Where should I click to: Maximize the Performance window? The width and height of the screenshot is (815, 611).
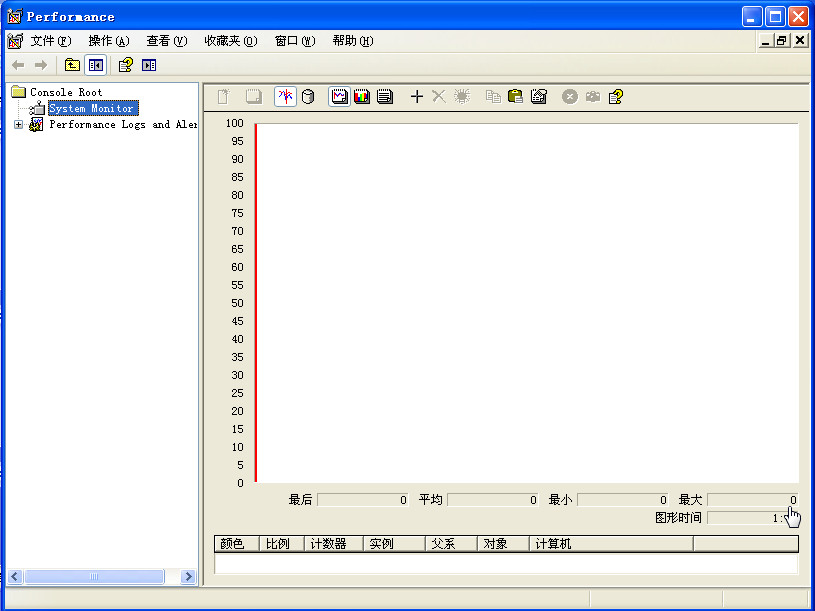click(775, 17)
